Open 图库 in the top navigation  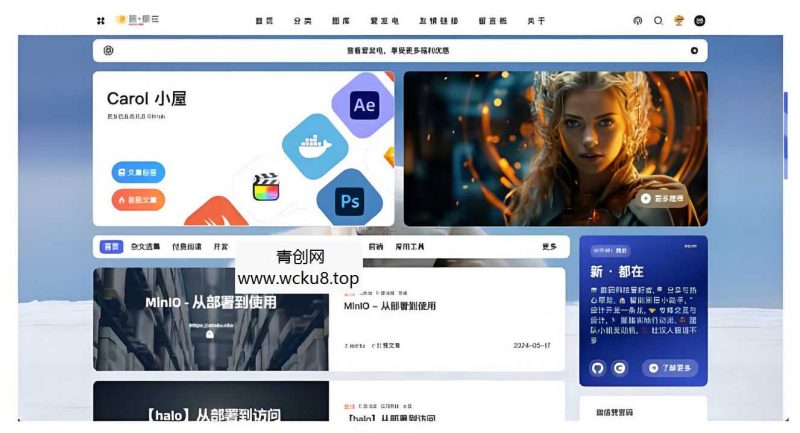pos(341,21)
